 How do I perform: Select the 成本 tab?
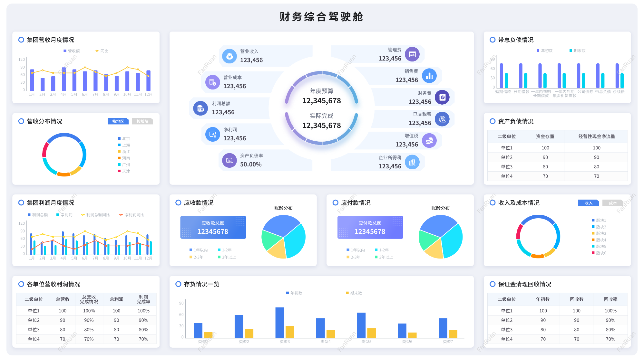612,203
